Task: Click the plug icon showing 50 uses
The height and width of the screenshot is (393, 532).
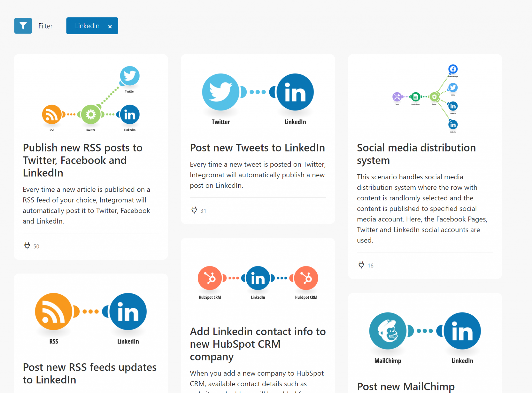Action: (27, 246)
